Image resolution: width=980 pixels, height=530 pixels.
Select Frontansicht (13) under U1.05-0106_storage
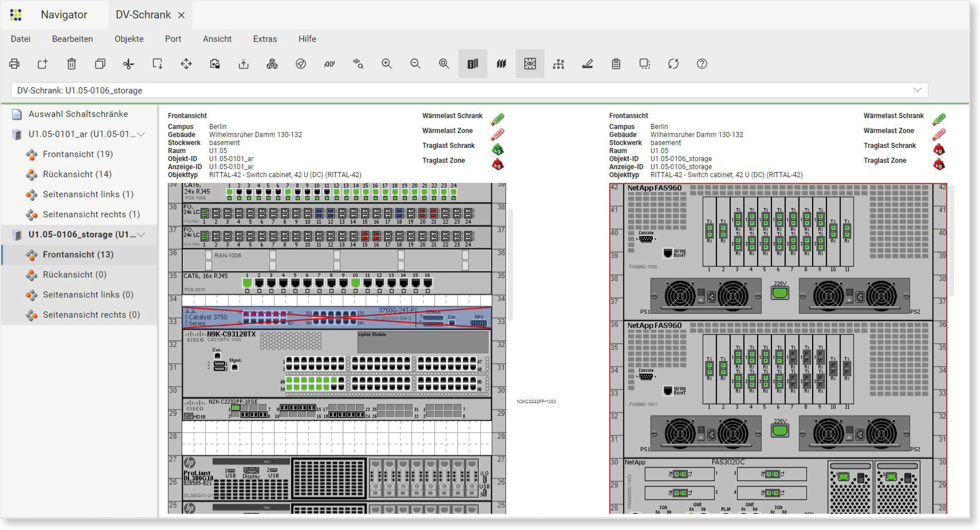[x=78, y=254]
